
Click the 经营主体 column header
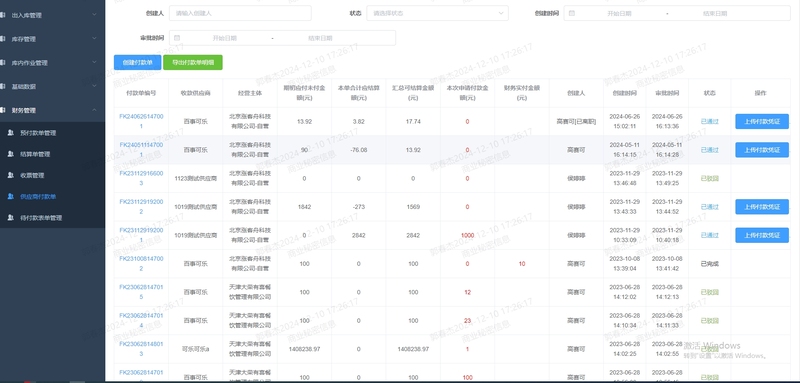pyautogui.click(x=250, y=93)
